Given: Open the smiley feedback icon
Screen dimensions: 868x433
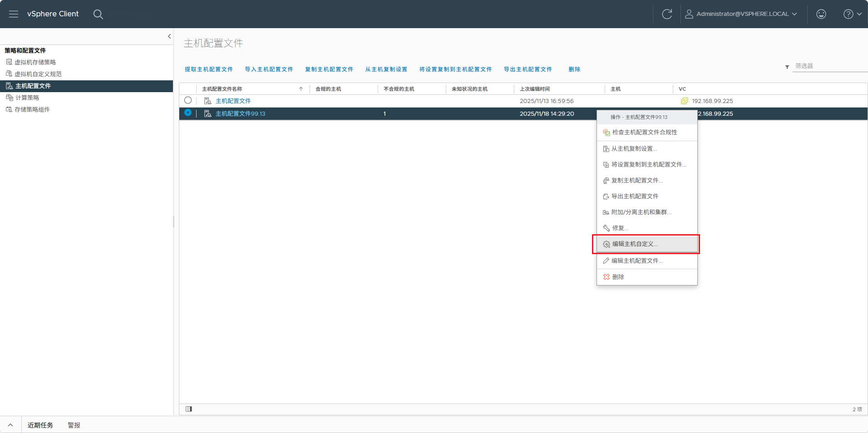Looking at the screenshot, I should pos(821,14).
